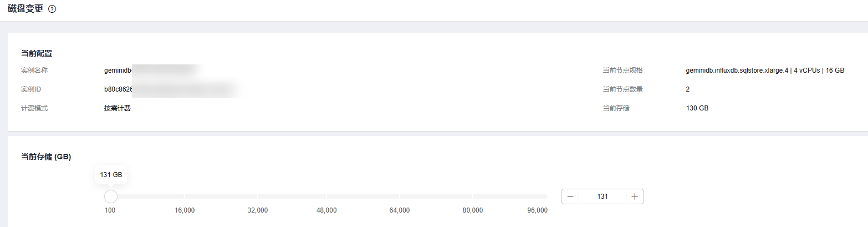Select the 48,000 mark on slider
This screenshot has height=227, width=868.
click(326, 210)
